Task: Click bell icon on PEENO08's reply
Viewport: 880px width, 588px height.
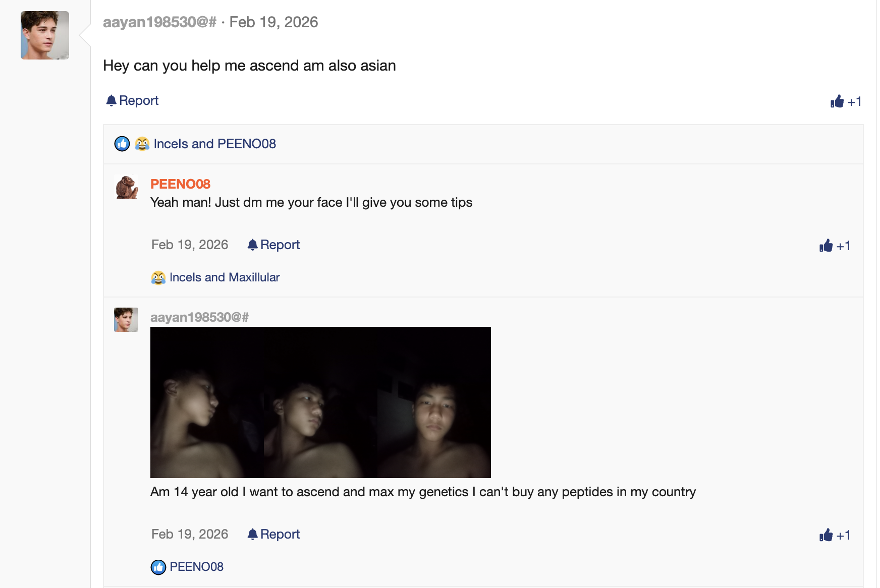Action: (252, 245)
